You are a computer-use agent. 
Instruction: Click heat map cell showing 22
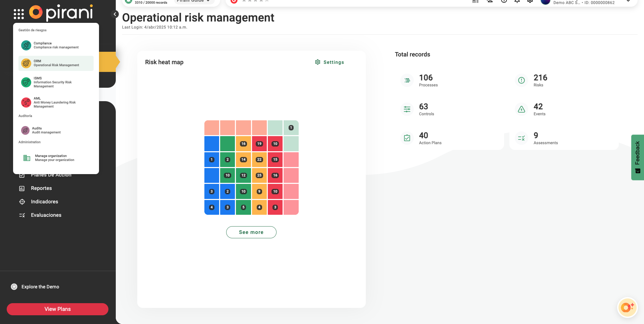[259, 160]
